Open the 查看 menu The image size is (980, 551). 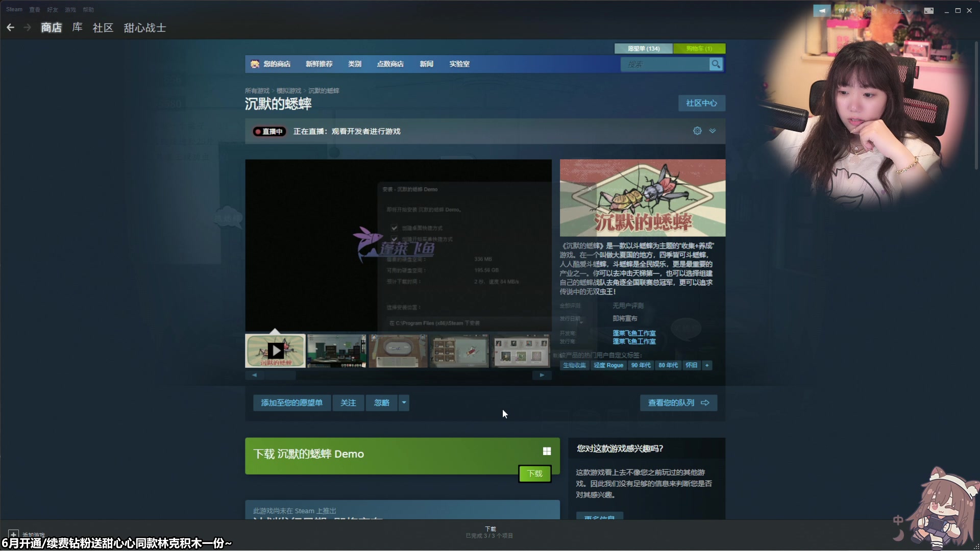tap(35, 10)
